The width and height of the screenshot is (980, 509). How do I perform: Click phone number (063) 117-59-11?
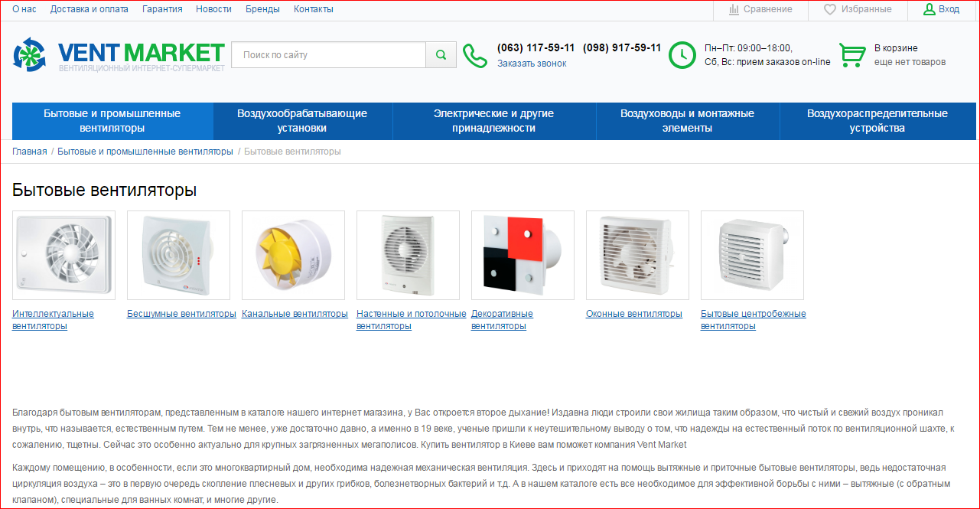tap(536, 47)
